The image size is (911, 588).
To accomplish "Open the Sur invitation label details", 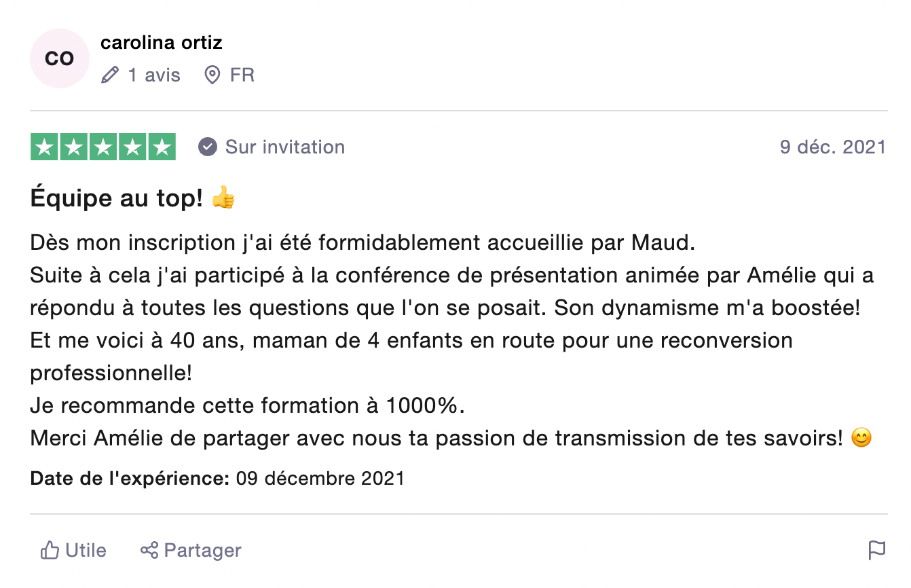I will click(285, 147).
